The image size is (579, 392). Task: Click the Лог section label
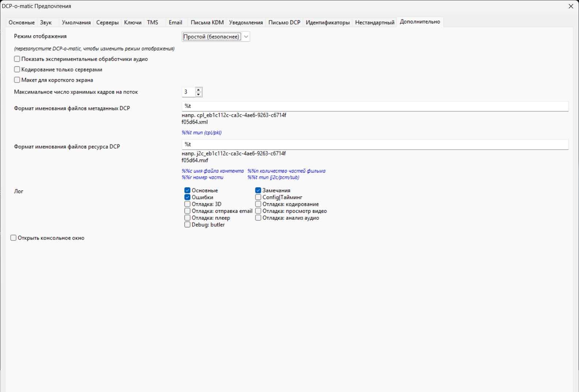(19, 191)
